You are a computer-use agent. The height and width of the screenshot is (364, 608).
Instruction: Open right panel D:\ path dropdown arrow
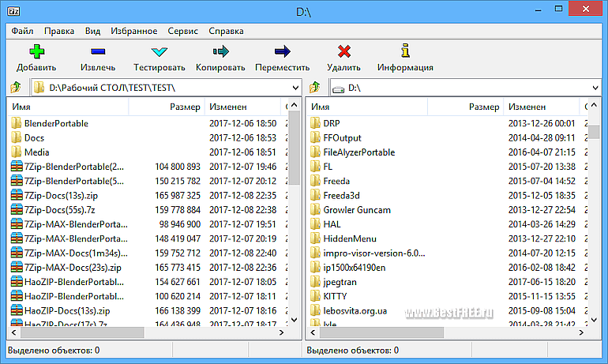pos(595,88)
